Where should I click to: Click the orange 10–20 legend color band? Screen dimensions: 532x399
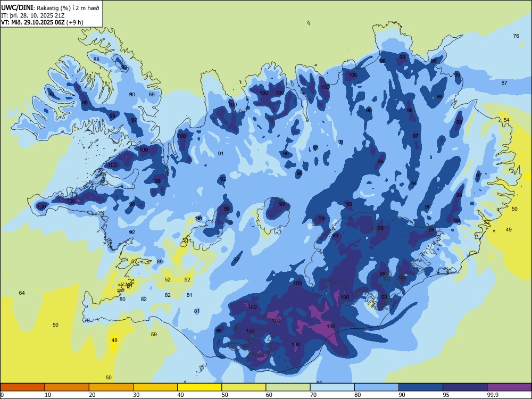click(67, 387)
